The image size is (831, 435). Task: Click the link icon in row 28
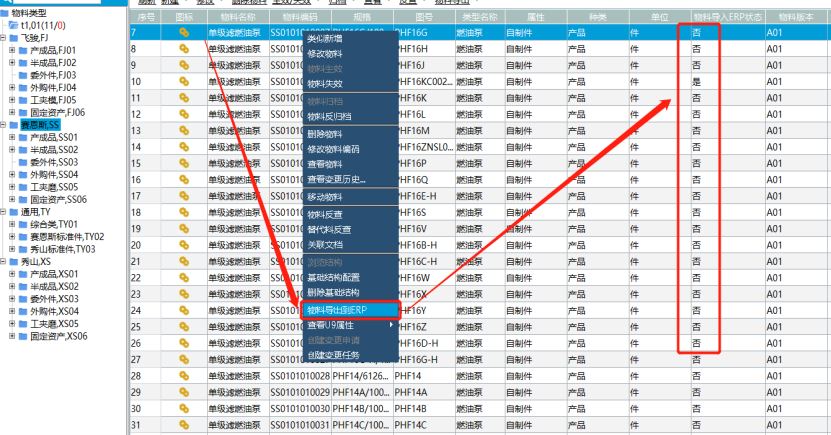[184, 375]
